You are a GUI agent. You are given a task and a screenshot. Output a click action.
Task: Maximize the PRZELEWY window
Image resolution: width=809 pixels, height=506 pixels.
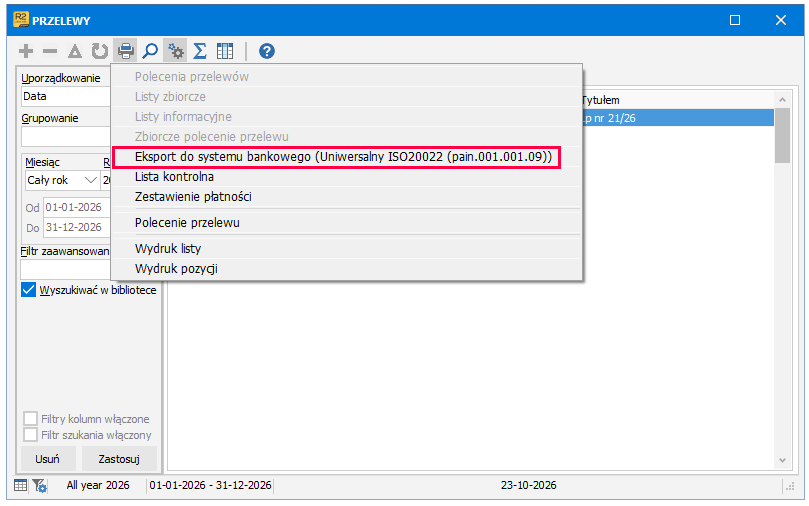pos(735,20)
